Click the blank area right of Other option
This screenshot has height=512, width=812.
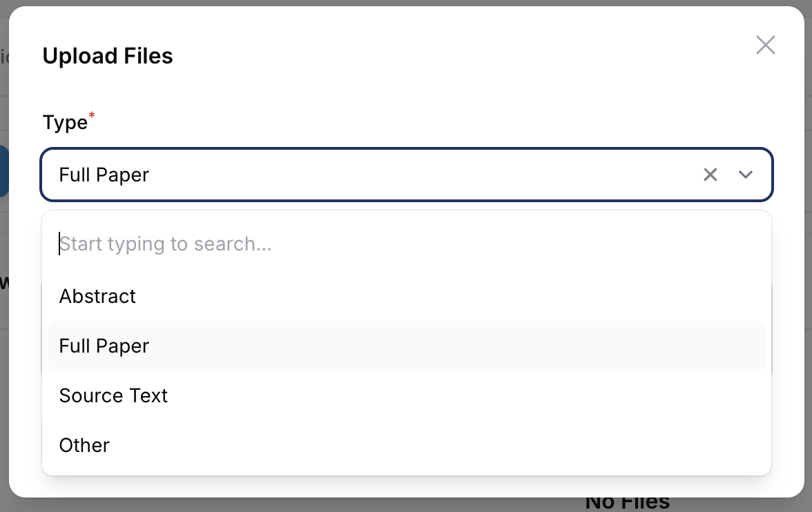(x=438, y=445)
